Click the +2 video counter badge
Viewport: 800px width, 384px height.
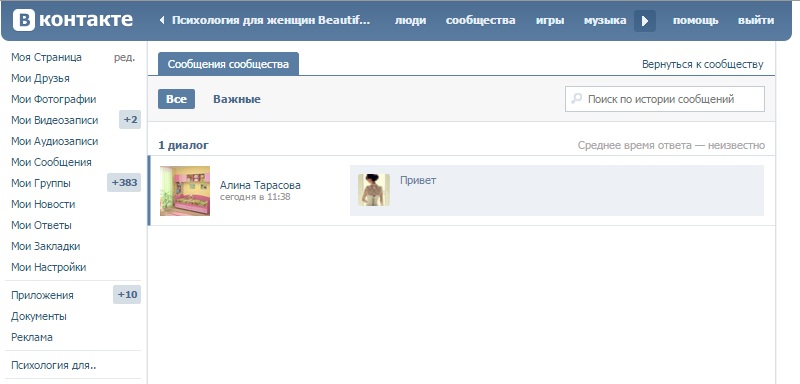130,120
